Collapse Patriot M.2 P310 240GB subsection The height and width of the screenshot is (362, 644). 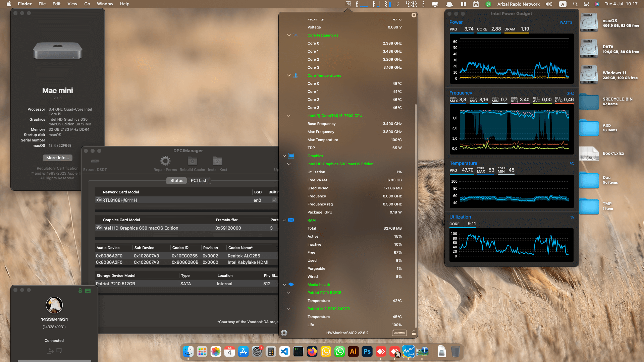click(288, 309)
